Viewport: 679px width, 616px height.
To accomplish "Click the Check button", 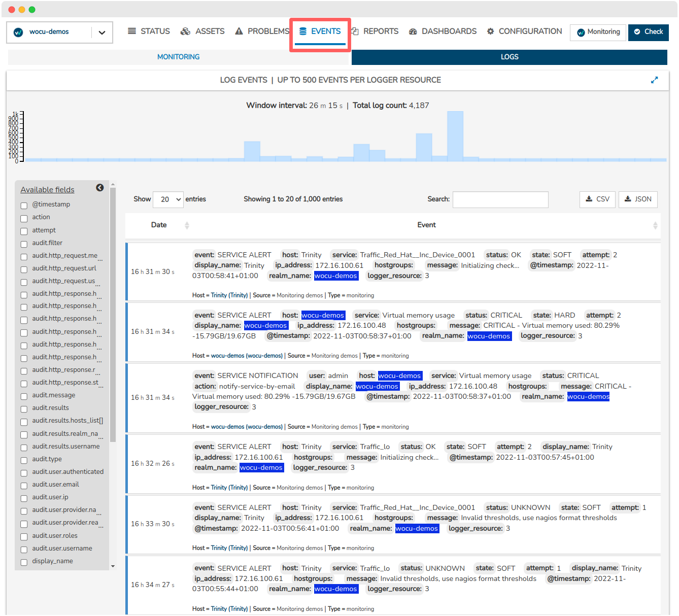I will (x=649, y=32).
